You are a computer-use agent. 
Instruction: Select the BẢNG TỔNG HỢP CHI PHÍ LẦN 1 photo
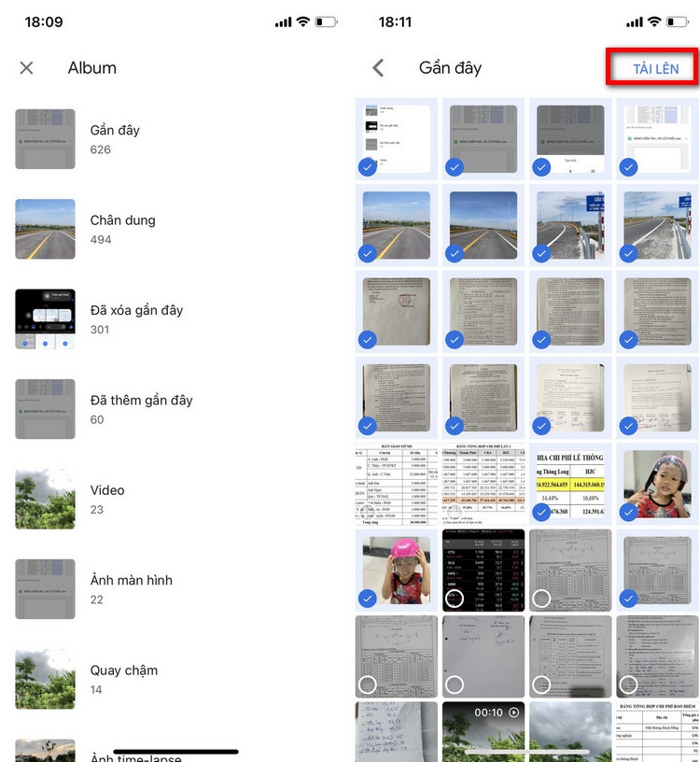pyautogui.click(x=483, y=484)
